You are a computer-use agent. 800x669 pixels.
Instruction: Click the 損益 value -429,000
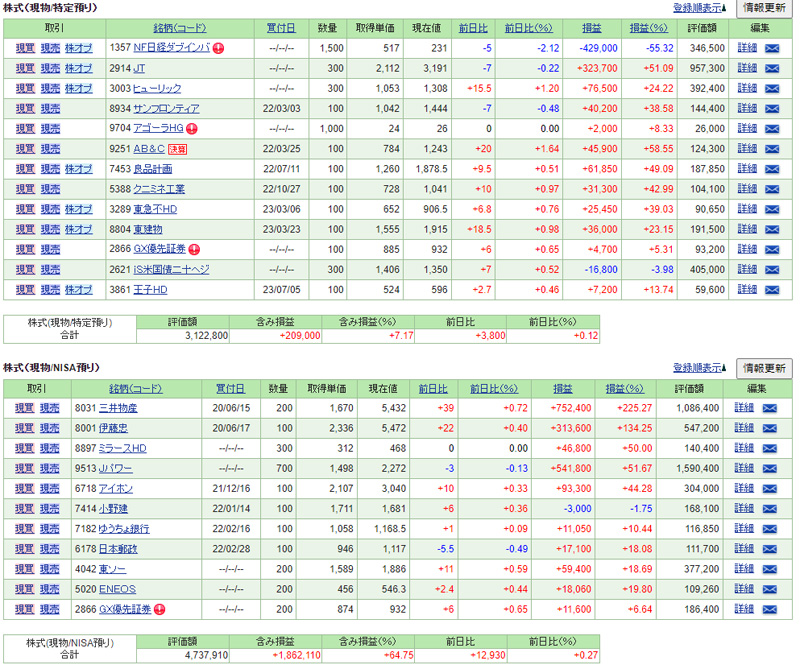click(598, 48)
